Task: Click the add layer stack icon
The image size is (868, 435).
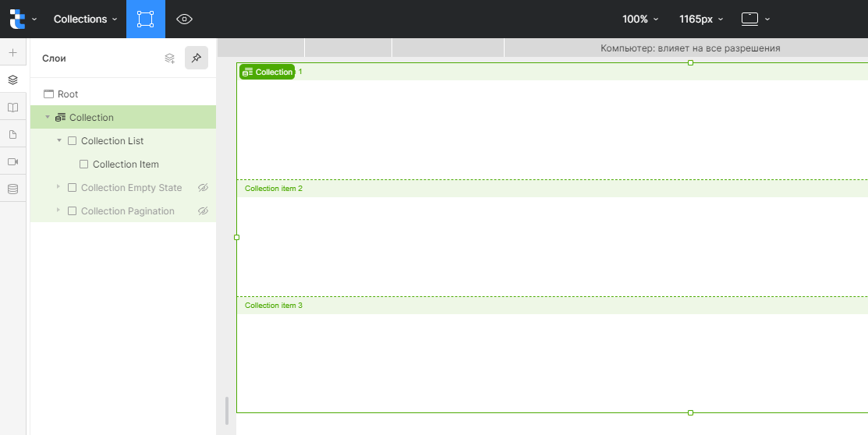Action: [x=170, y=58]
